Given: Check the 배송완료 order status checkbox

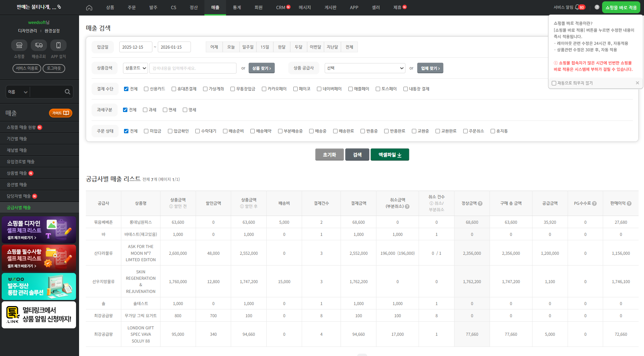Looking at the screenshot, I should (335, 131).
